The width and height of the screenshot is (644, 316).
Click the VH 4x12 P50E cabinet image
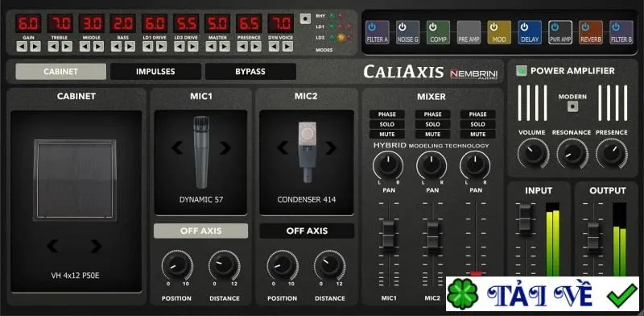coord(75,180)
